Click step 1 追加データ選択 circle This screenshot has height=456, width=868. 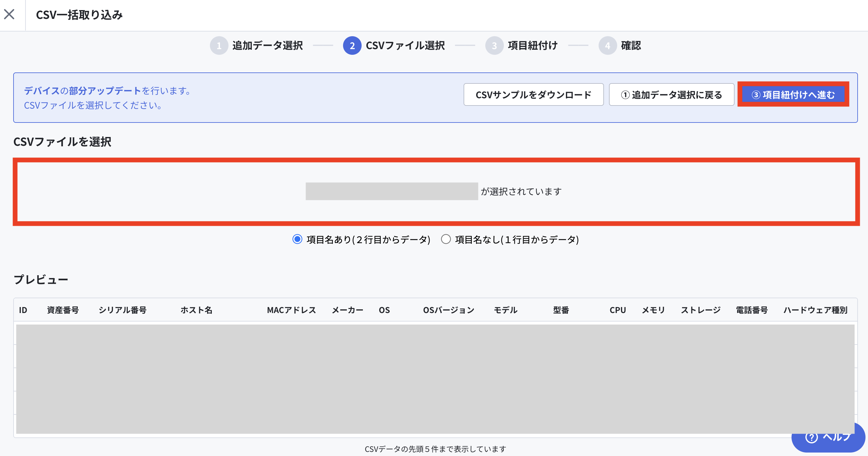tap(219, 46)
